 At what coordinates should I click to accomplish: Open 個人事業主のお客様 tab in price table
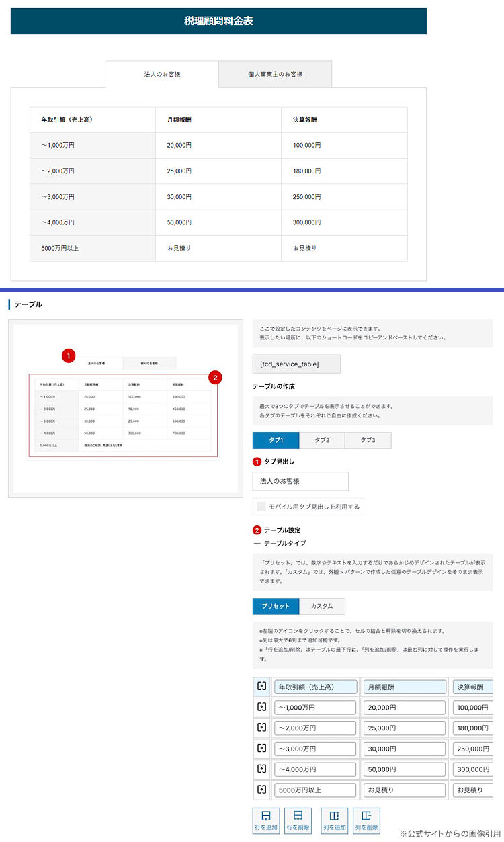pyautogui.click(x=276, y=74)
